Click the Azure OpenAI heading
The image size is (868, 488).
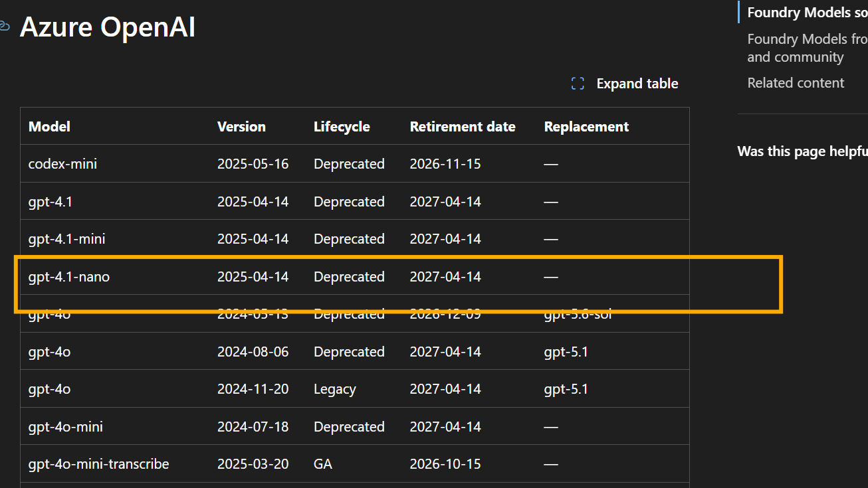[x=108, y=27]
